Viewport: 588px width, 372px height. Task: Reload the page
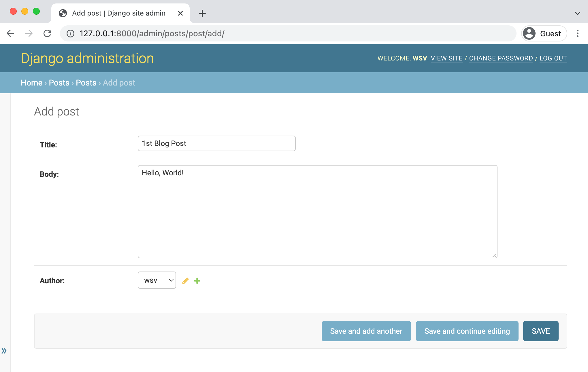pos(47,33)
